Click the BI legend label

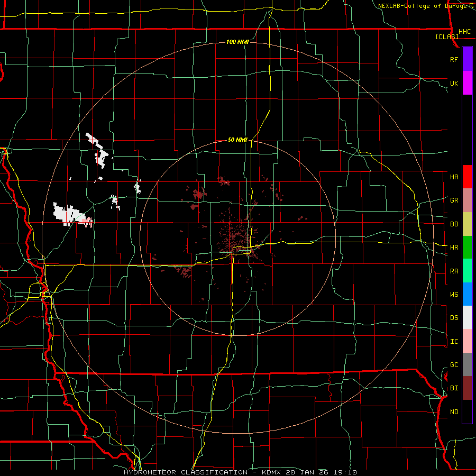[454, 388]
